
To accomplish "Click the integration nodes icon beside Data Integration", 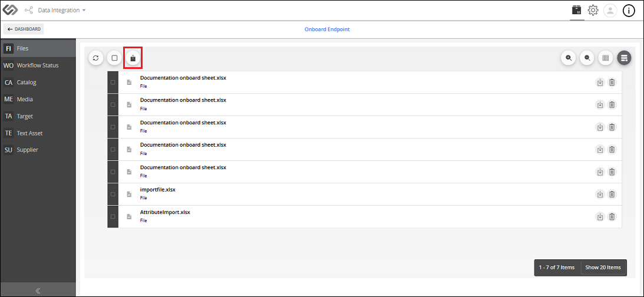I will tap(28, 10).
